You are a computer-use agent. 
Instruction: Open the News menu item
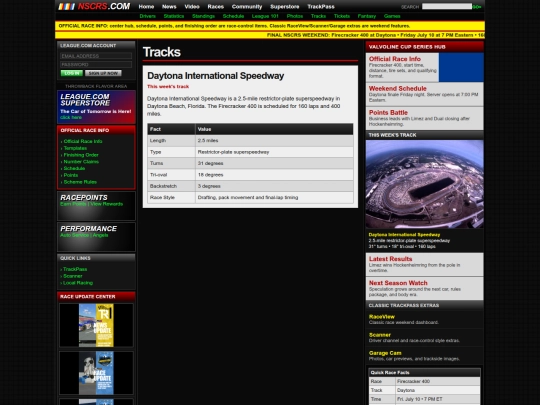coord(169,7)
